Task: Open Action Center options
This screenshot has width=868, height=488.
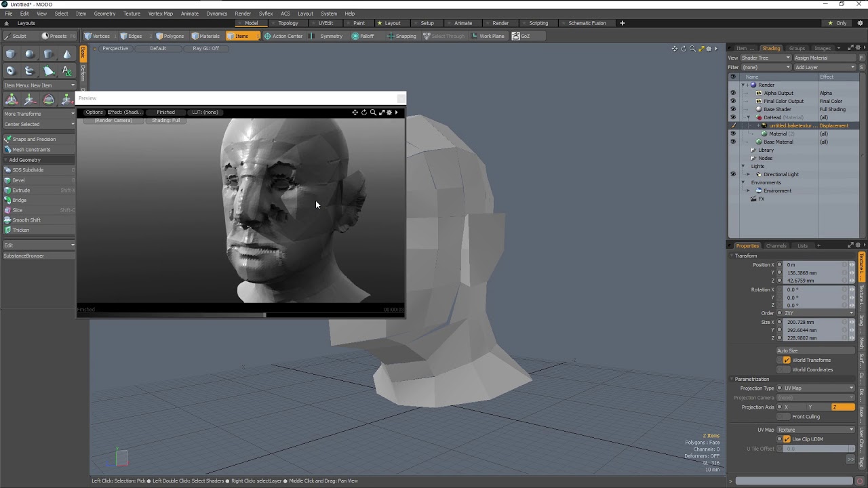Action: pos(283,36)
